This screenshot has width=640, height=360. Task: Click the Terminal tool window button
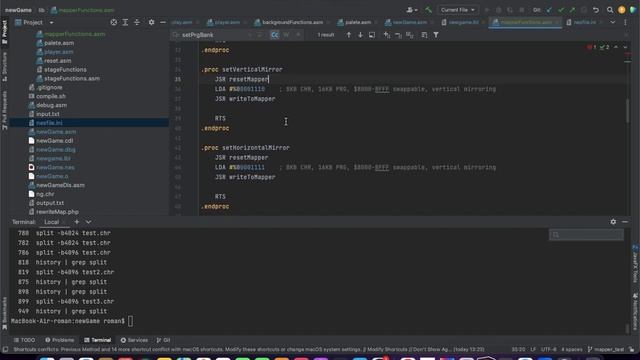(98, 340)
